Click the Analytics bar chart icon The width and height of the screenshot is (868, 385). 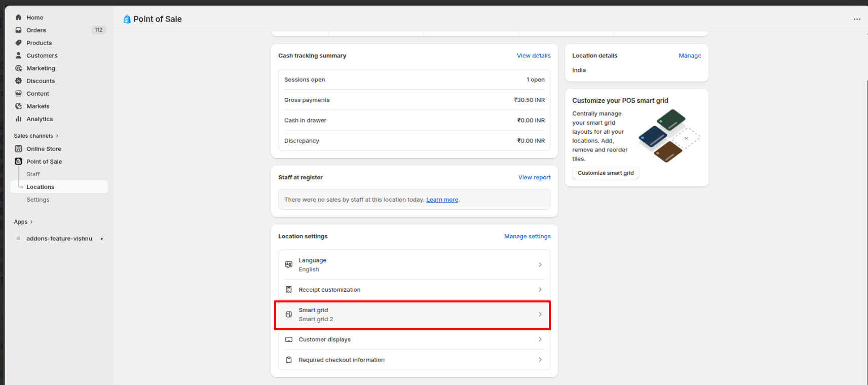[19, 119]
